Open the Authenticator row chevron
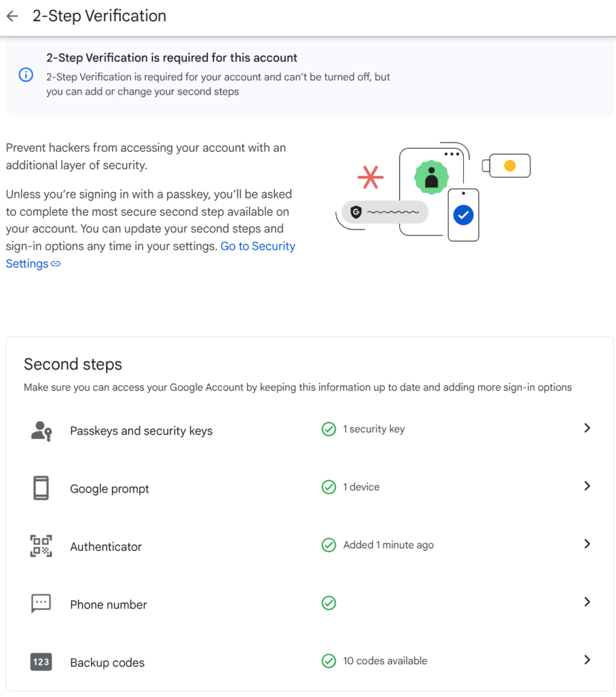 pyautogui.click(x=587, y=544)
